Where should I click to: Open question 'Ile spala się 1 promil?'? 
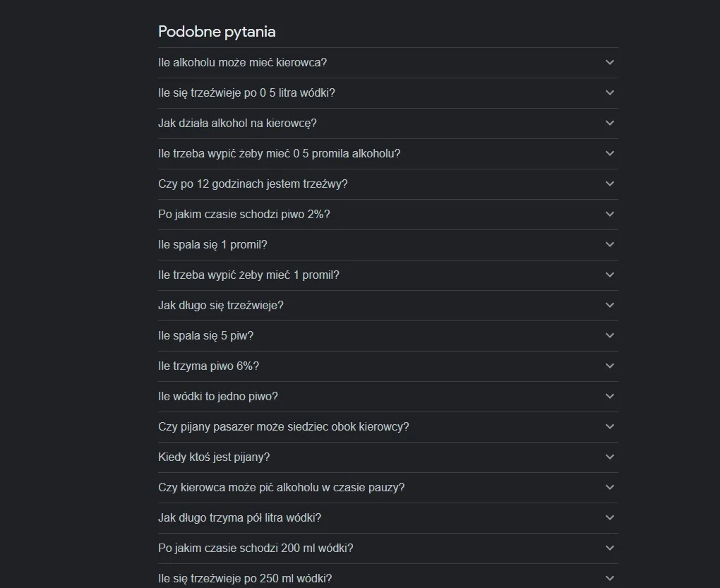[388, 245]
